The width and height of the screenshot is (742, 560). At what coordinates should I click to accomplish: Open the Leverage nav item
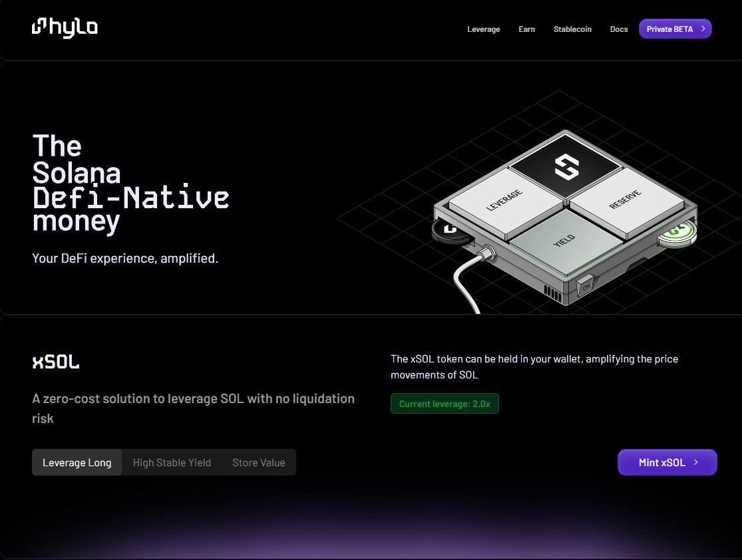pos(483,29)
